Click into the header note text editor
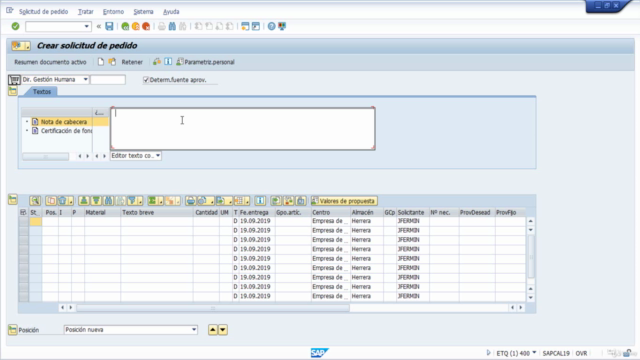Screen dimensions: 640x360 pos(243,129)
